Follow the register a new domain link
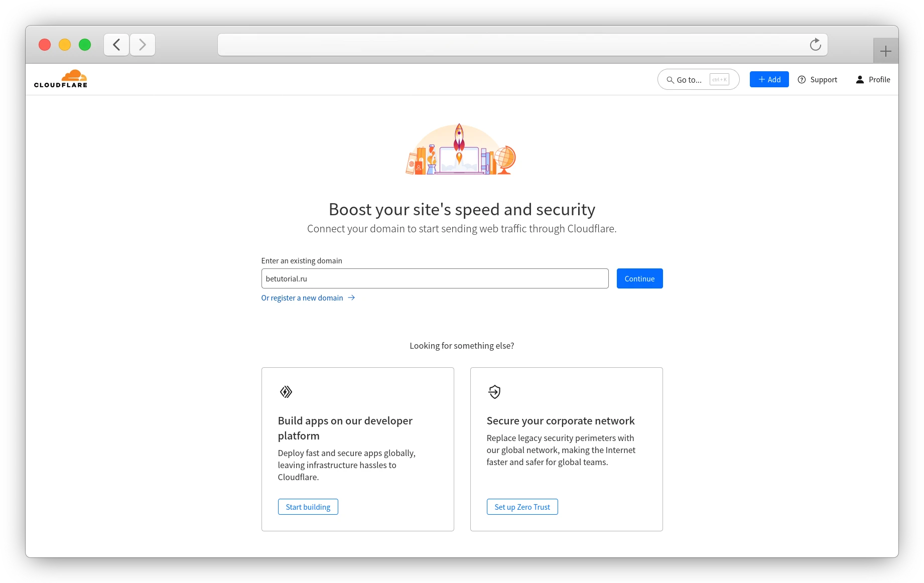This screenshot has height=583, width=924. 302,298
